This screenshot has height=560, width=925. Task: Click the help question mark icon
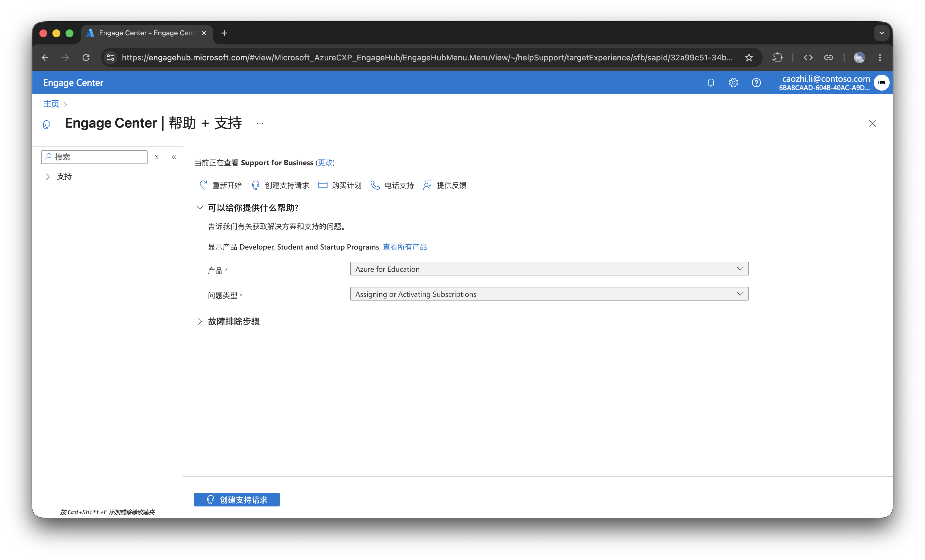[756, 83]
